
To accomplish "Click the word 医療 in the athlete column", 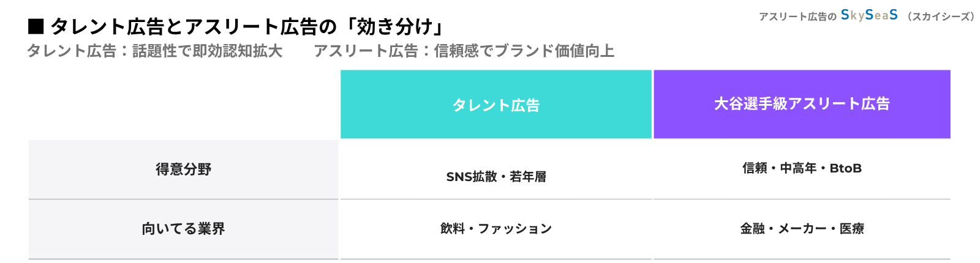I will point(852,229).
